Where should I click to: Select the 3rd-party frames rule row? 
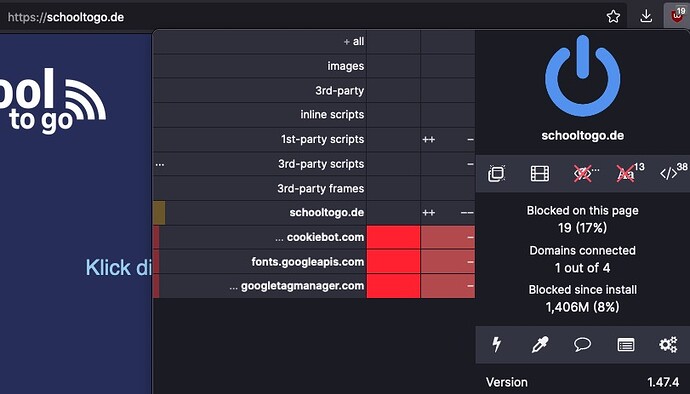coord(260,188)
